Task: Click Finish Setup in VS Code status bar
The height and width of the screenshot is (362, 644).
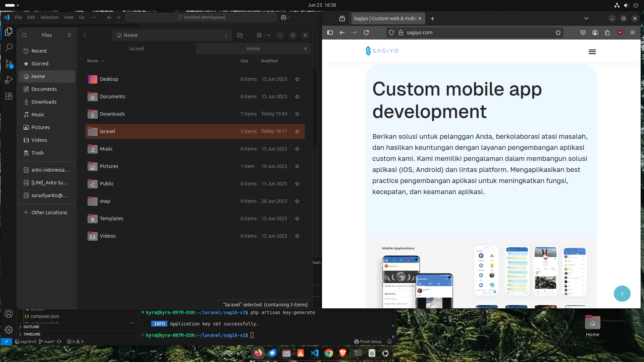Action: tap(368, 342)
